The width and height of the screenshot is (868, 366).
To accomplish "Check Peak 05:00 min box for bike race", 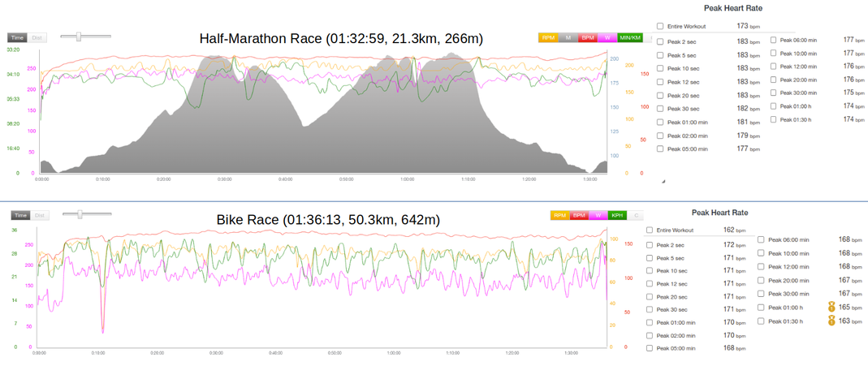I will [650, 348].
